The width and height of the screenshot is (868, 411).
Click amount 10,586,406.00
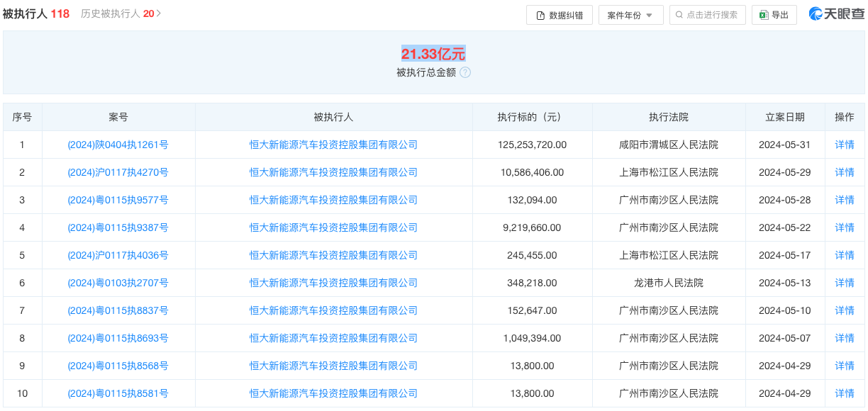pos(532,172)
